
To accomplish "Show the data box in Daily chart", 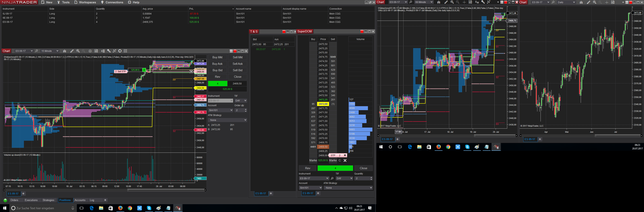I will (613, 2).
